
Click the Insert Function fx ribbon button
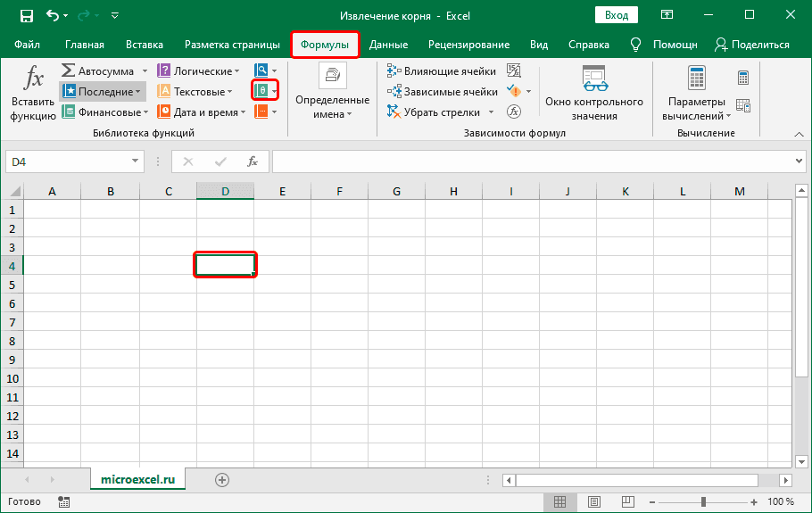point(33,93)
